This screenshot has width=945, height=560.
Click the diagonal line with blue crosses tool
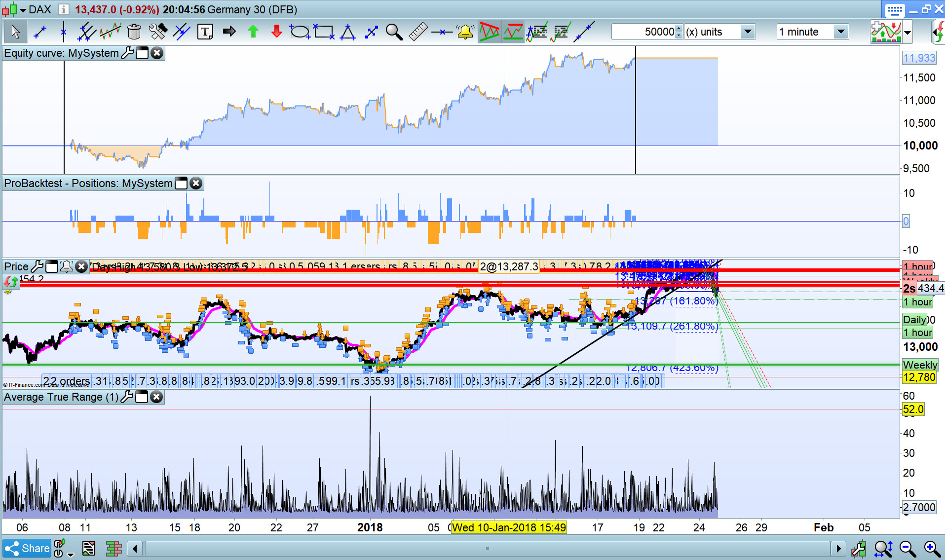point(585,32)
